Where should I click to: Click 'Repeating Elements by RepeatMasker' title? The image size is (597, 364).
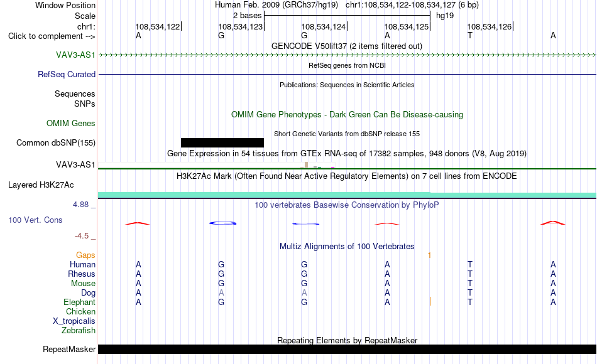pos(347,340)
